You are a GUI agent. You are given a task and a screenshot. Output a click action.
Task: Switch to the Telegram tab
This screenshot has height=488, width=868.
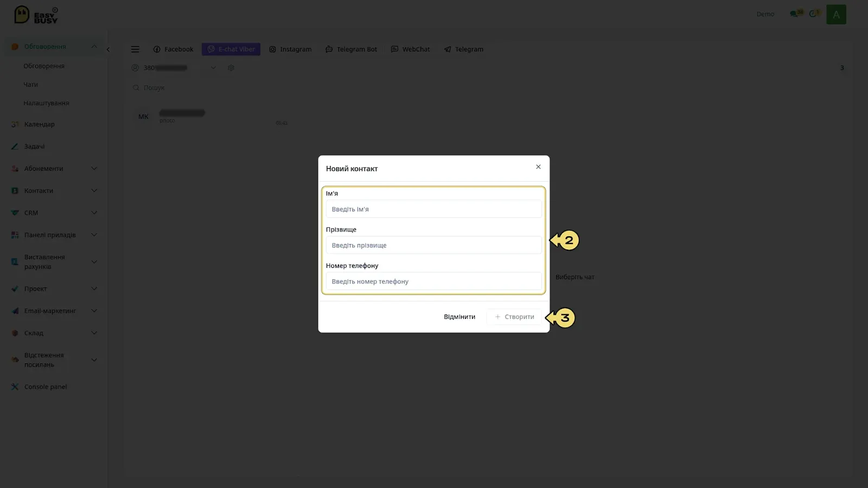[463, 49]
